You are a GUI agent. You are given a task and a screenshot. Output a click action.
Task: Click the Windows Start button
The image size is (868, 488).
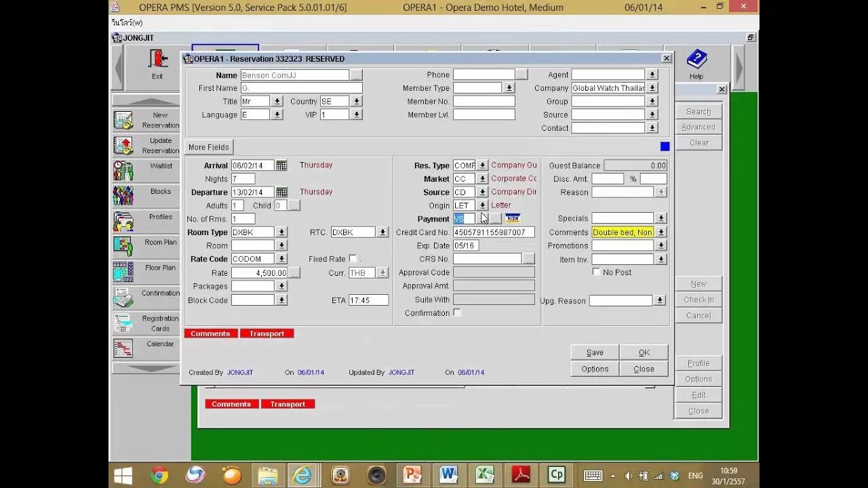click(123, 475)
